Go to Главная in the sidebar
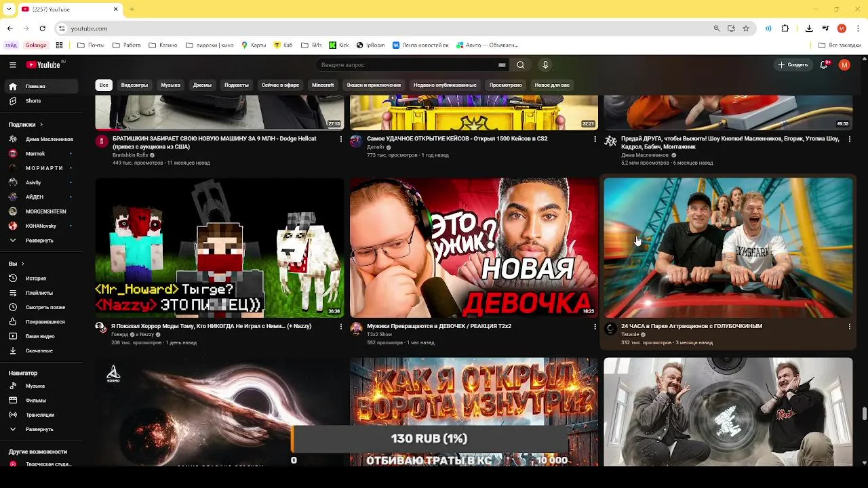 pyautogui.click(x=42, y=87)
